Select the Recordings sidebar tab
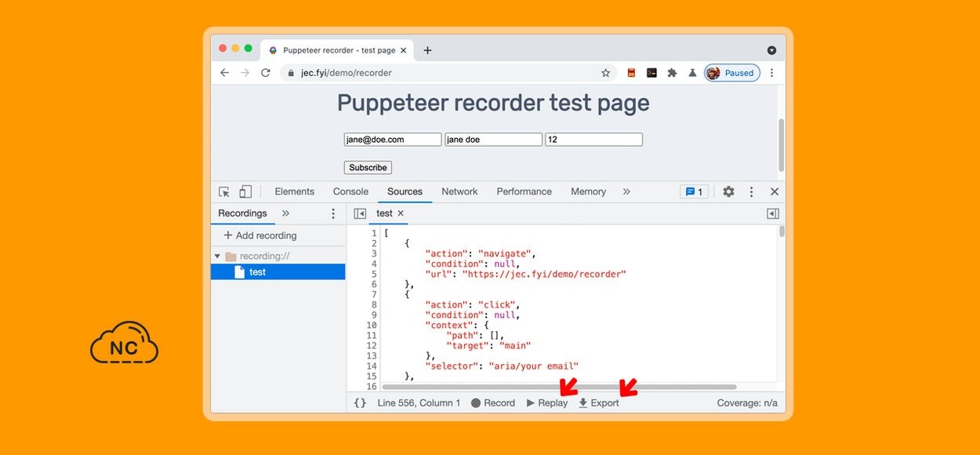The height and width of the screenshot is (455, 980). (x=242, y=213)
